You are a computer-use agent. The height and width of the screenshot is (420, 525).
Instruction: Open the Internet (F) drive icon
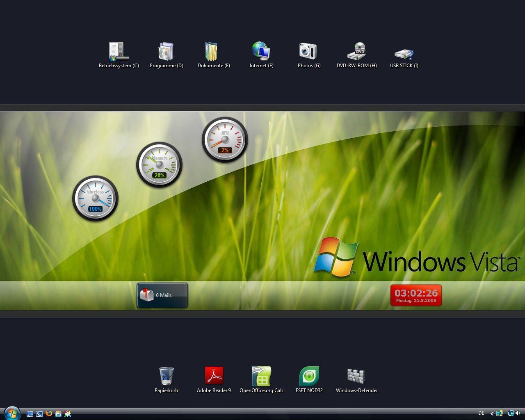pos(261,55)
